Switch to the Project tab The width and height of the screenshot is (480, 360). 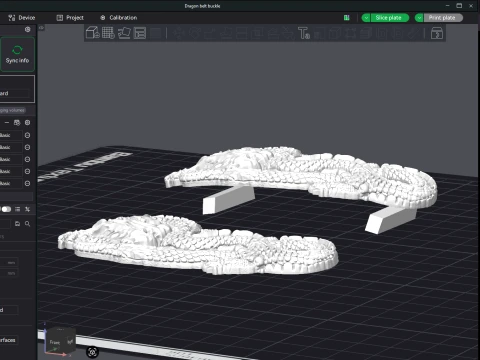click(x=70, y=18)
